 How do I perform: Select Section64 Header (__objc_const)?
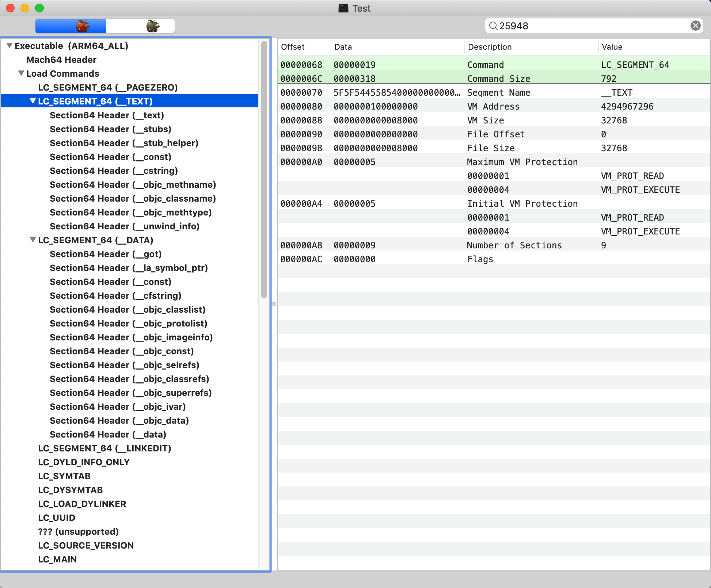(122, 351)
